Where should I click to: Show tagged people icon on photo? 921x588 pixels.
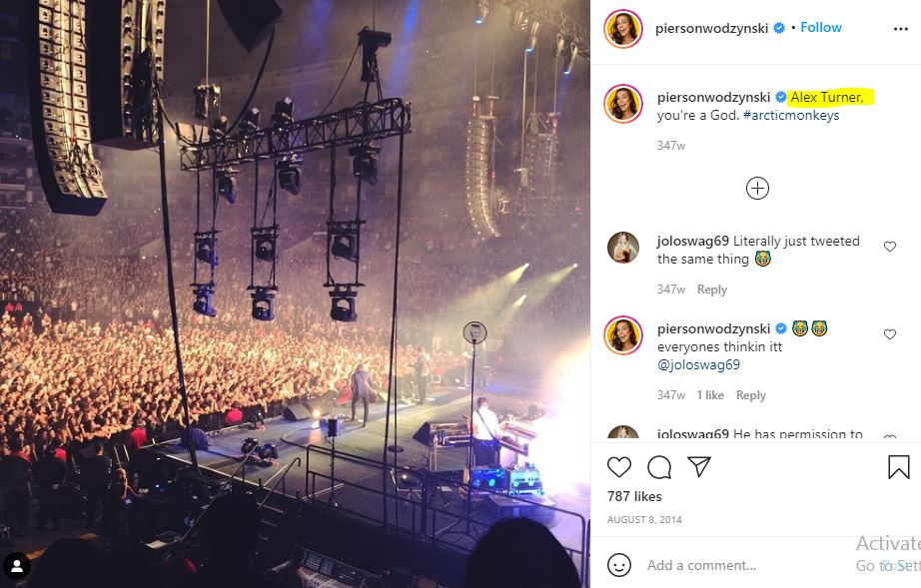coord(17,566)
